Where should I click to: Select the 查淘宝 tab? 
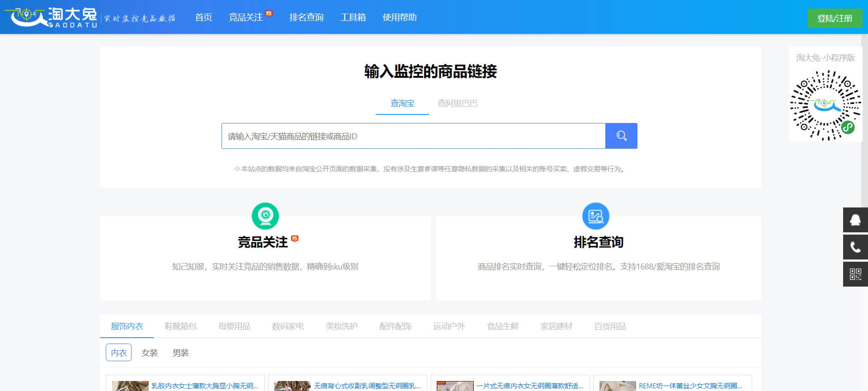(x=402, y=104)
